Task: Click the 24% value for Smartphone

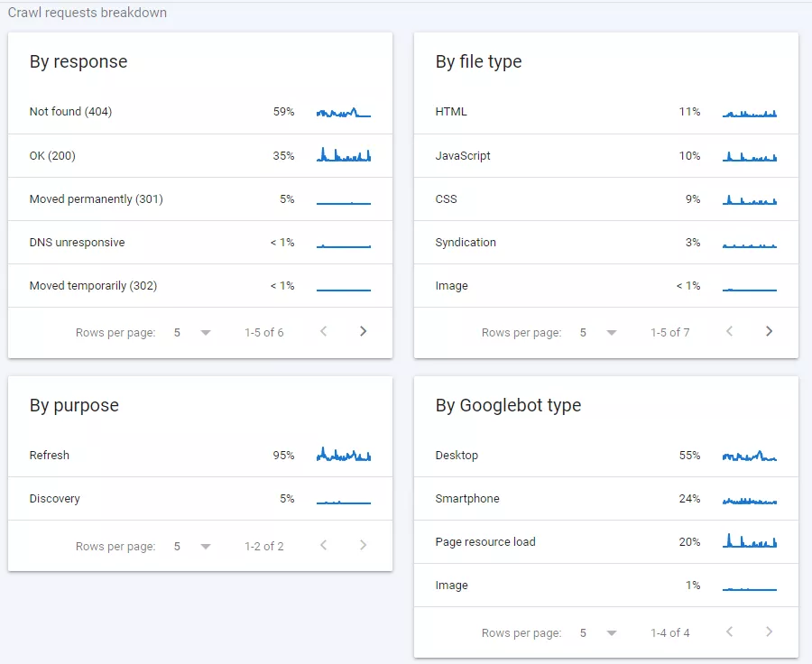Action: point(690,499)
